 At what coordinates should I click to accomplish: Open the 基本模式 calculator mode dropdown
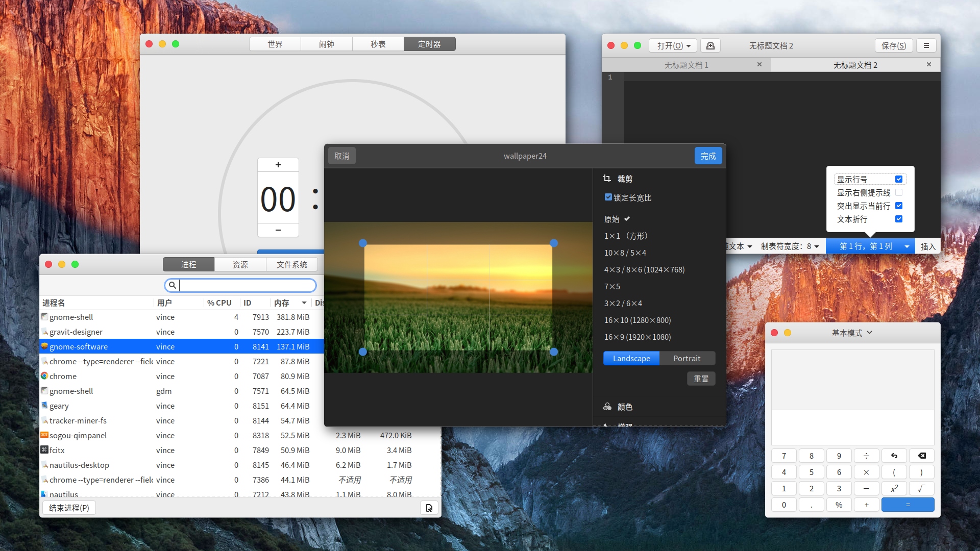pyautogui.click(x=852, y=333)
